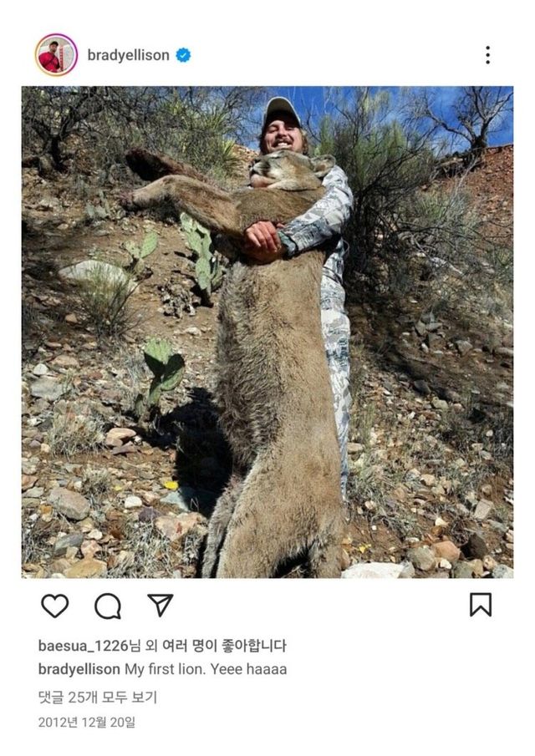Click the post date '2012년 12월 20일'
Viewport: 535px width, 756px height.
click(x=87, y=723)
